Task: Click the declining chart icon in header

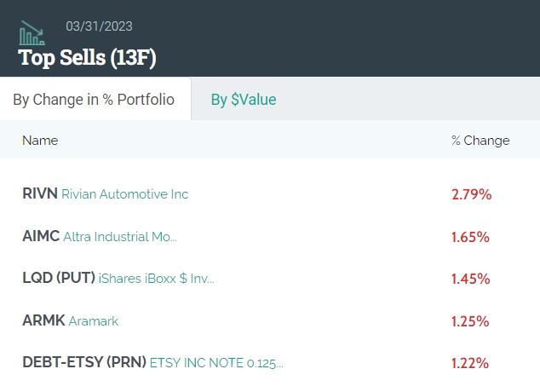Action: [x=32, y=32]
